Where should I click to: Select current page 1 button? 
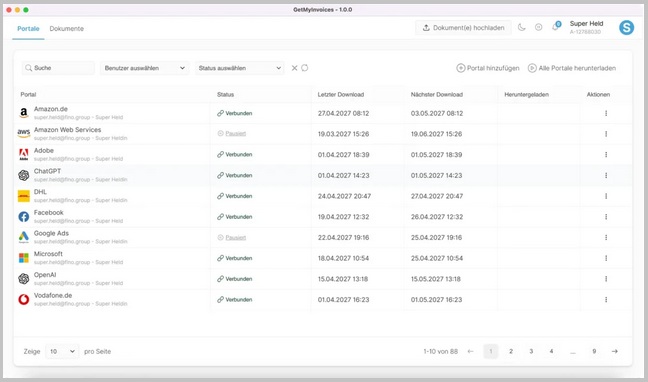pos(491,351)
